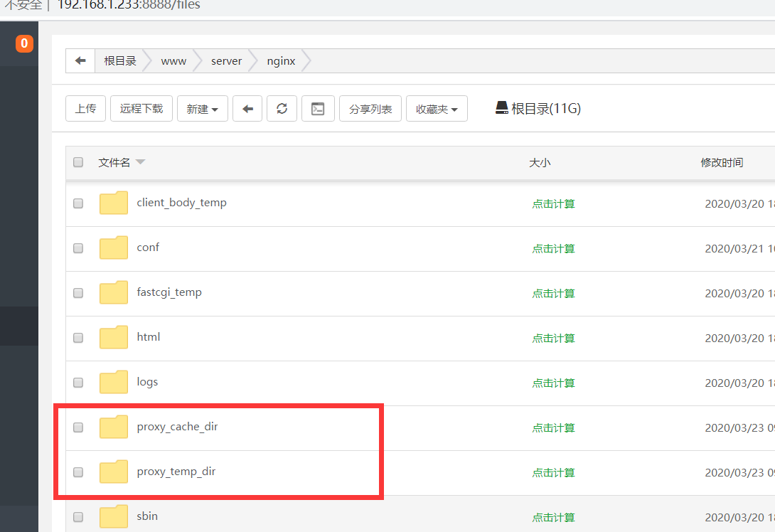The image size is (775, 532).
Task: Click the toolbar go-back arrow button
Action: point(247,109)
